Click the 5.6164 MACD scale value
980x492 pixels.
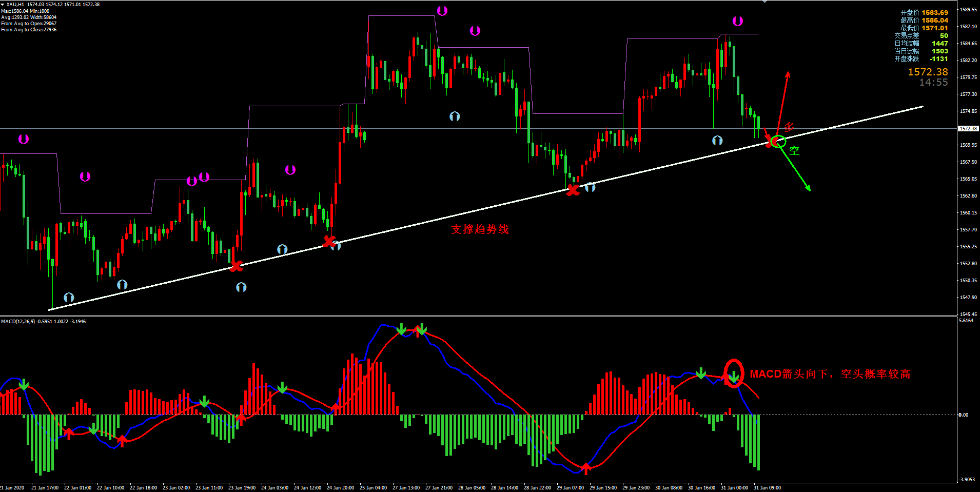[x=966, y=321]
